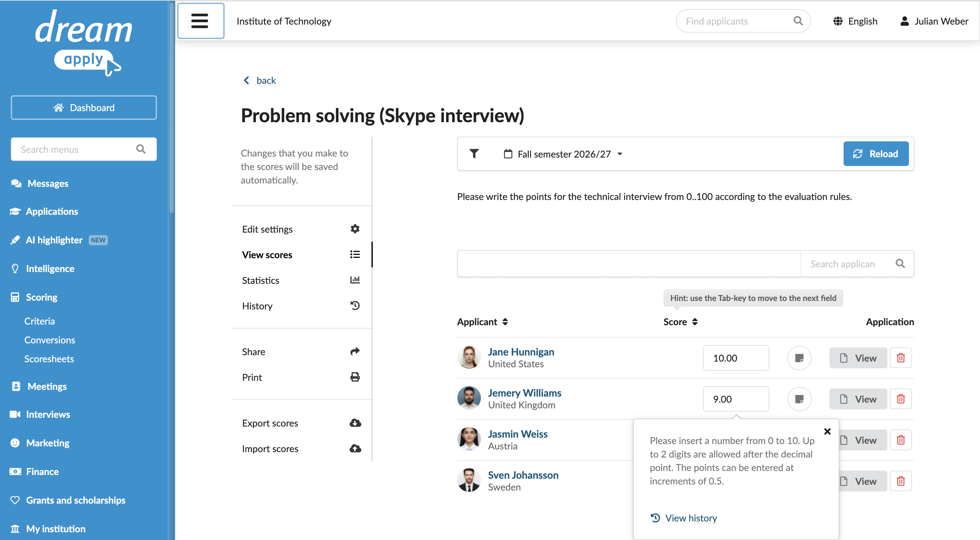
Task: Open the Statistics chart icon
Action: (x=355, y=280)
